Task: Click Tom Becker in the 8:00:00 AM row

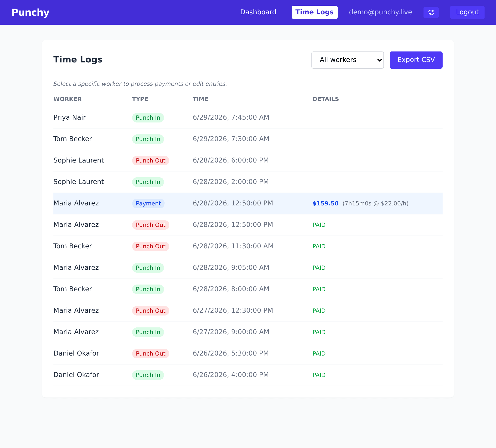Action: (72, 289)
